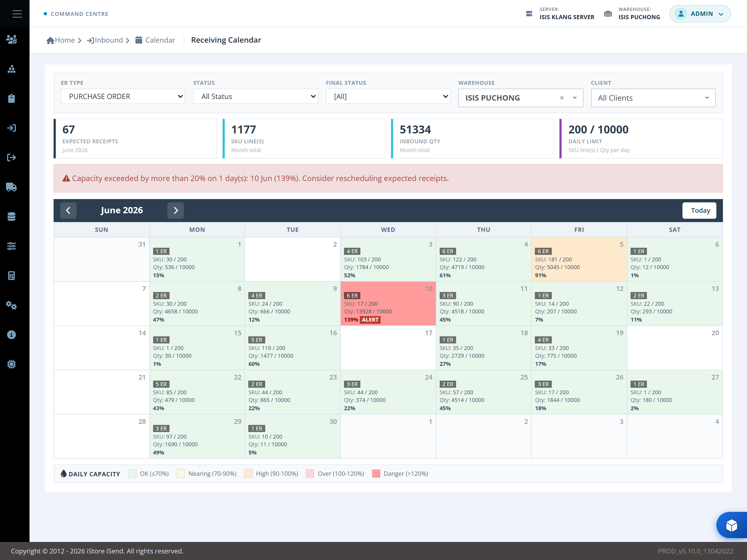Click the 1177 SKU Lines card
The width and height of the screenshot is (747, 560).
304,138
